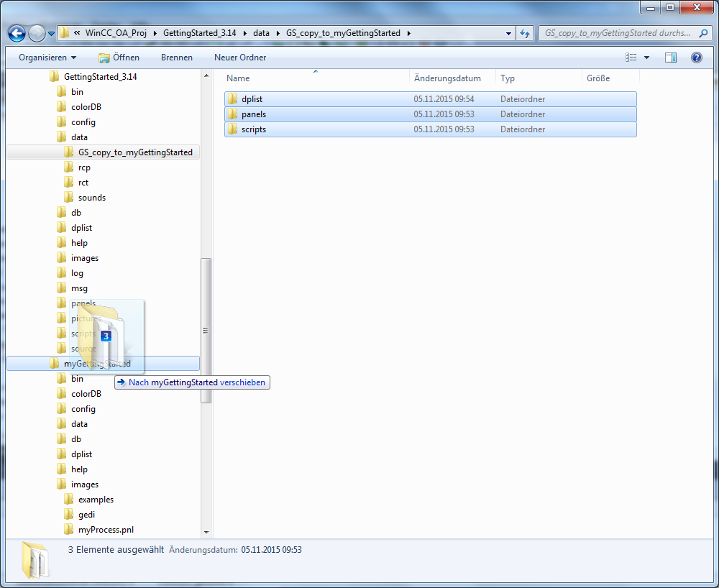This screenshot has width=719, height=588.
Task: Click the sounds folder icon in tree
Action: 69,198
